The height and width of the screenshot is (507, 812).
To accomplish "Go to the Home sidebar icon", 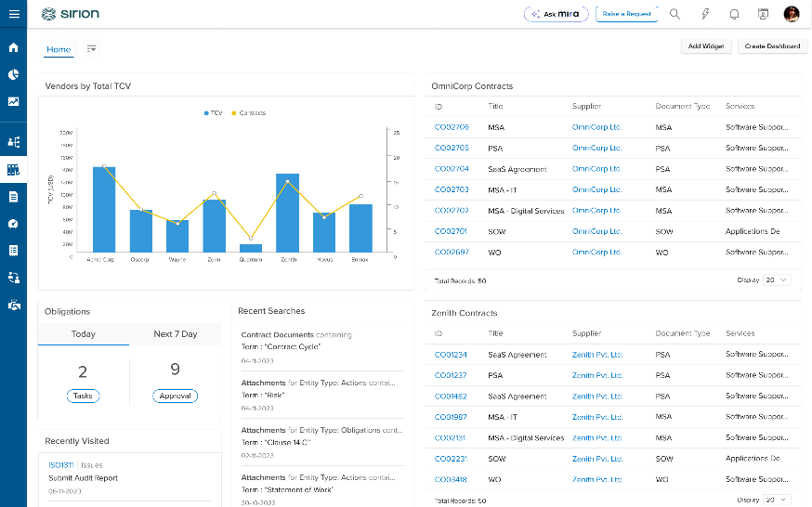I will point(13,47).
